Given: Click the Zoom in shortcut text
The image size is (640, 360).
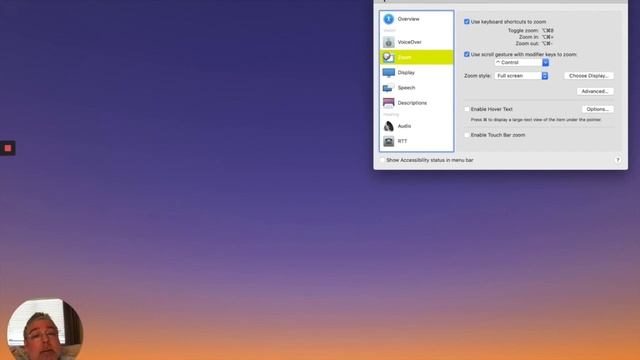Looking at the screenshot, I should pyautogui.click(x=536, y=37).
